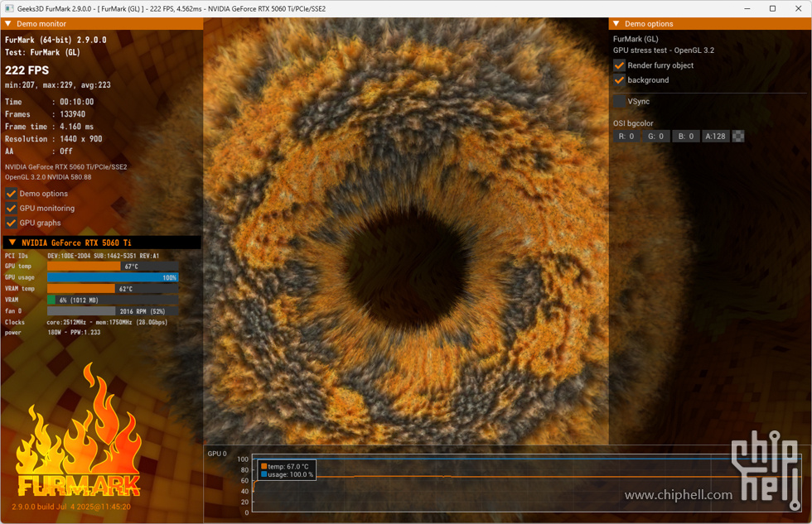Toggle the background checkbox

619,80
